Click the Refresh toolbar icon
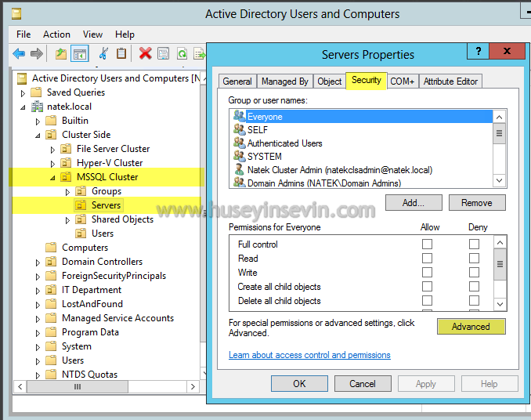 point(182,53)
